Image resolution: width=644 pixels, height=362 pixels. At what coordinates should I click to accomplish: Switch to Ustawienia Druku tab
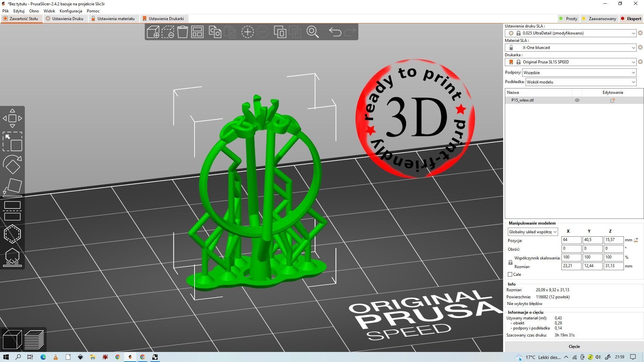pos(65,19)
